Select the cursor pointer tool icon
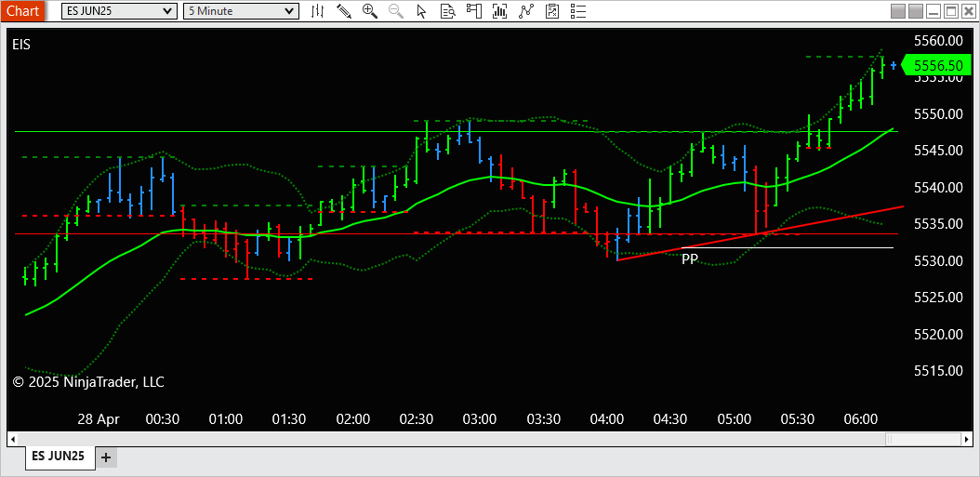Viewport: 980px width, 477px height. pos(421,10)
